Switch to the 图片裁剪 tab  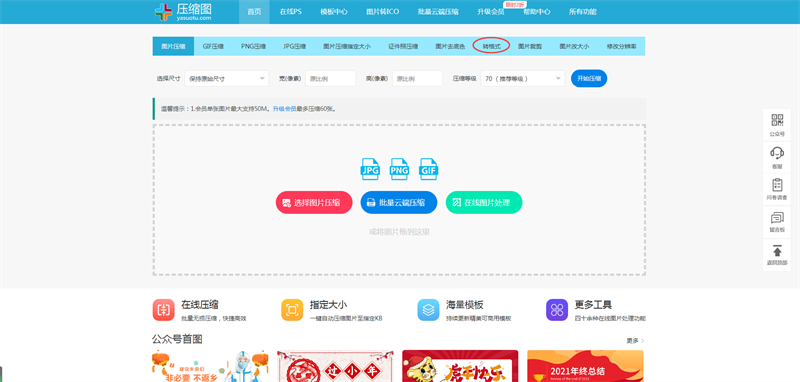[x=530, y=46]
